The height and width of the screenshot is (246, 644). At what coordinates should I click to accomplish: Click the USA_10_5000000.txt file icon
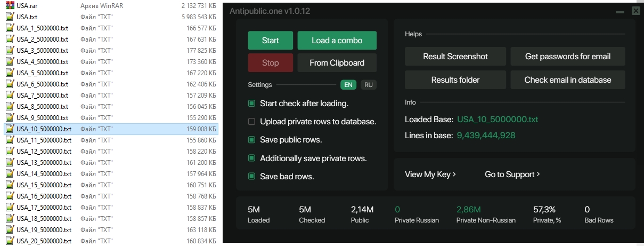tap(10, 129)
